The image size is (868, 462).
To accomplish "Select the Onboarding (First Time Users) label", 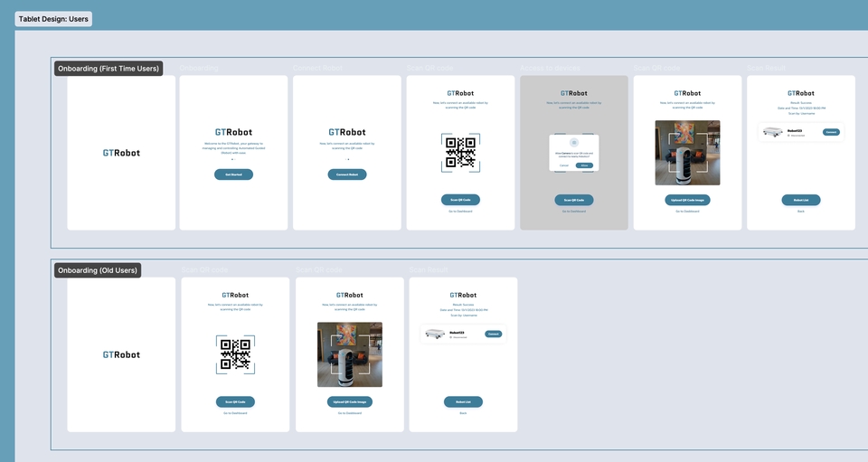I will click(x=108, y=68).
